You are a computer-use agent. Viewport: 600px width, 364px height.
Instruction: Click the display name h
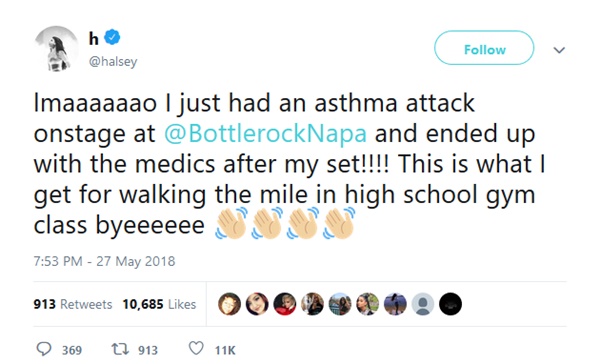tap(94, 38)
